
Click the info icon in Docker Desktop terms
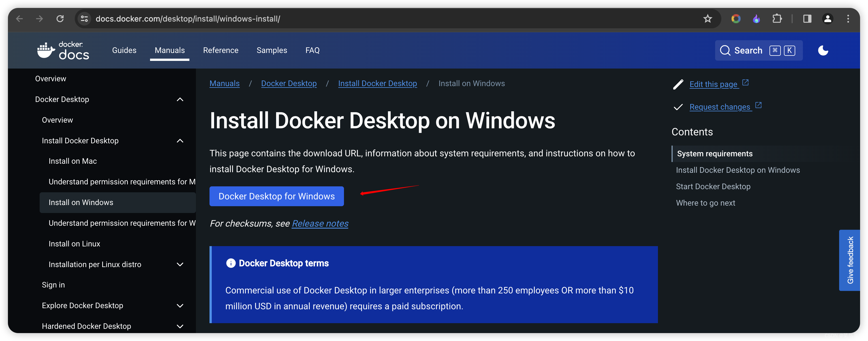pos(230,263)
